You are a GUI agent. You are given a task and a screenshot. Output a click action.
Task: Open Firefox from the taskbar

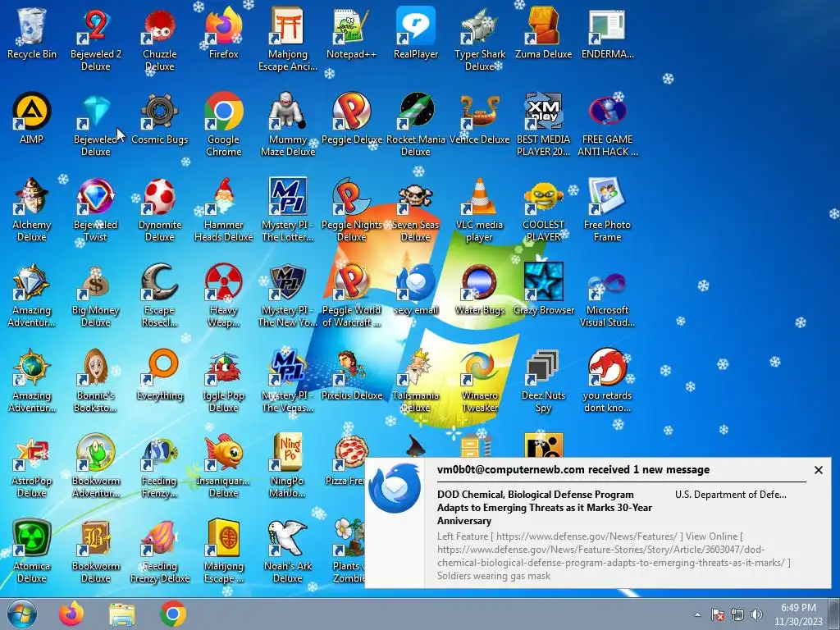[x=71, y=614]
